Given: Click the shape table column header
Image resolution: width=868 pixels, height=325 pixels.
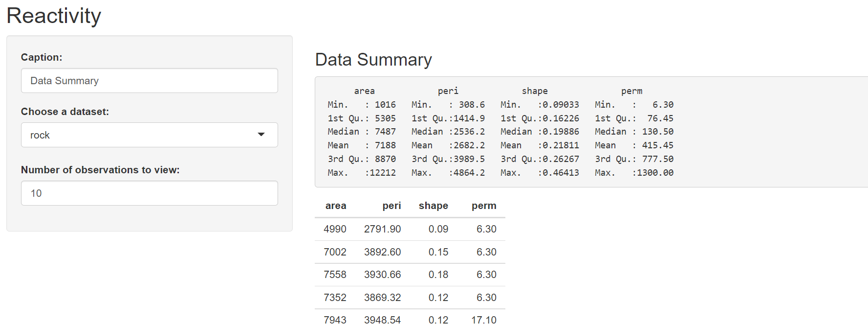Looking at the screenshot, I should (434, 206).
